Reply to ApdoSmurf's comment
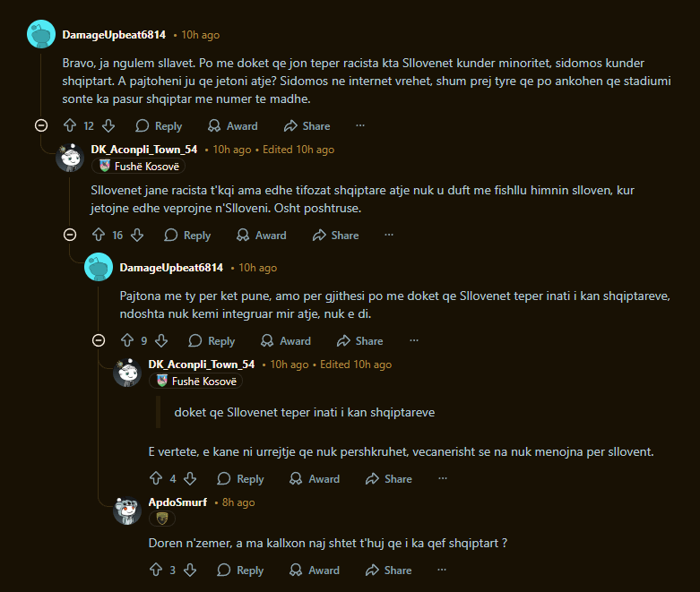The image size is (700, 592). tap(240, 571)
